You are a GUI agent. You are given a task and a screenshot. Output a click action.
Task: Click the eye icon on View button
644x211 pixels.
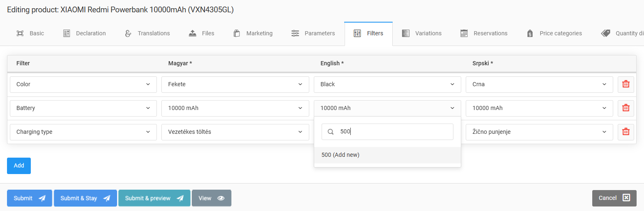(221, 198)
